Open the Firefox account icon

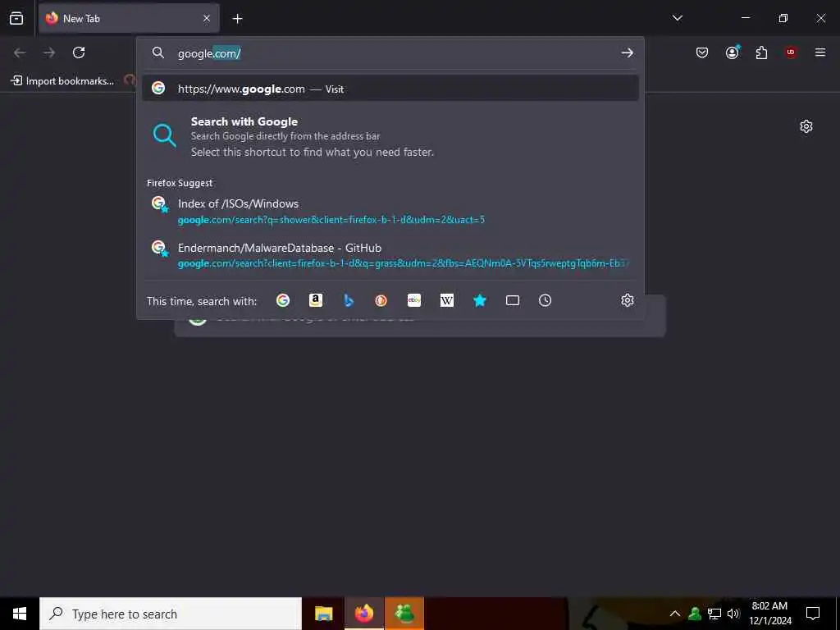[732, 52]
